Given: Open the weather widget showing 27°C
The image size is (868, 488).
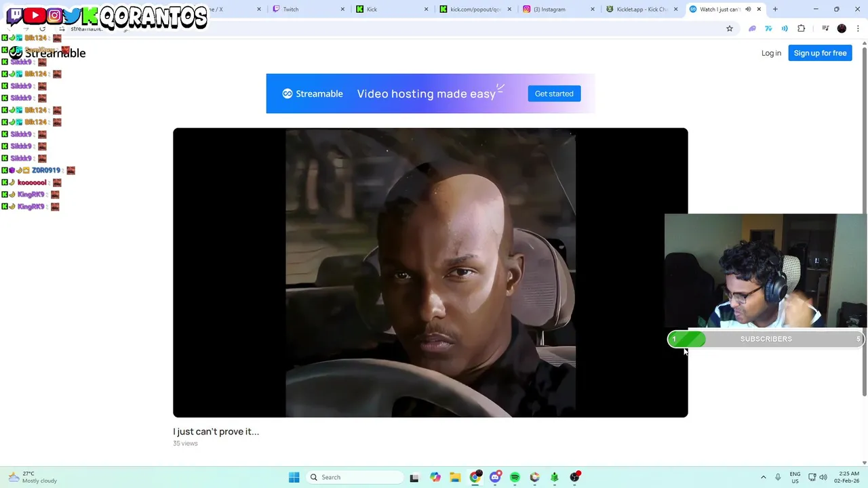Looking at the screenshot, I should 33,477.
